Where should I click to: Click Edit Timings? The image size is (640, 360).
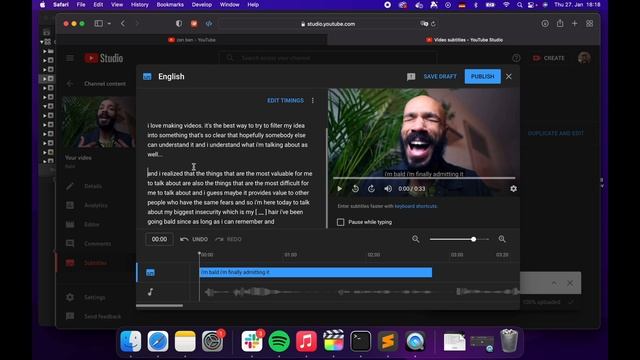coord(285,100)
